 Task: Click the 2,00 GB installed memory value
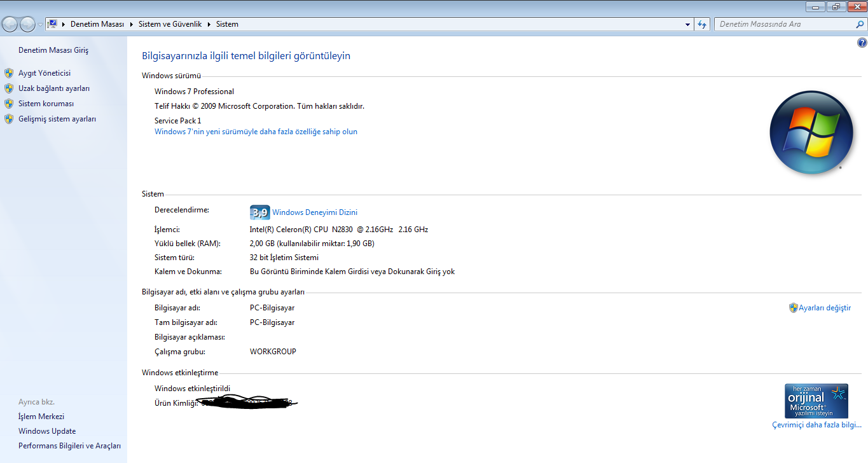312,244
